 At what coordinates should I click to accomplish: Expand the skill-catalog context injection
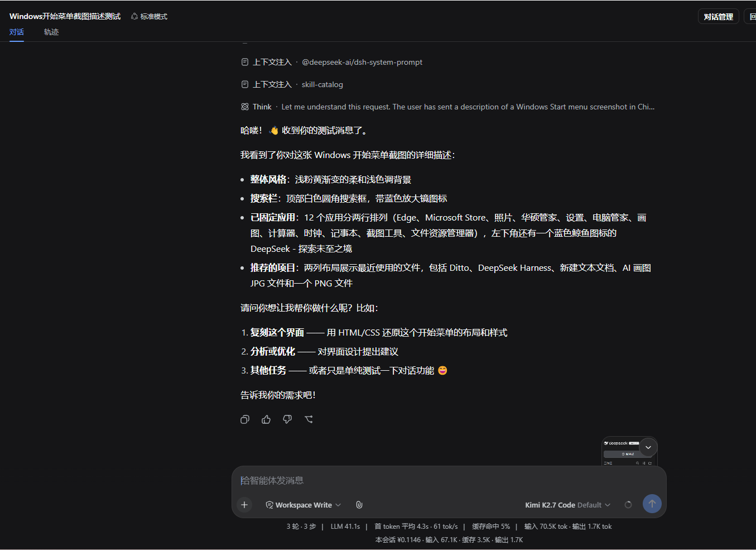[x=292, y=84]
